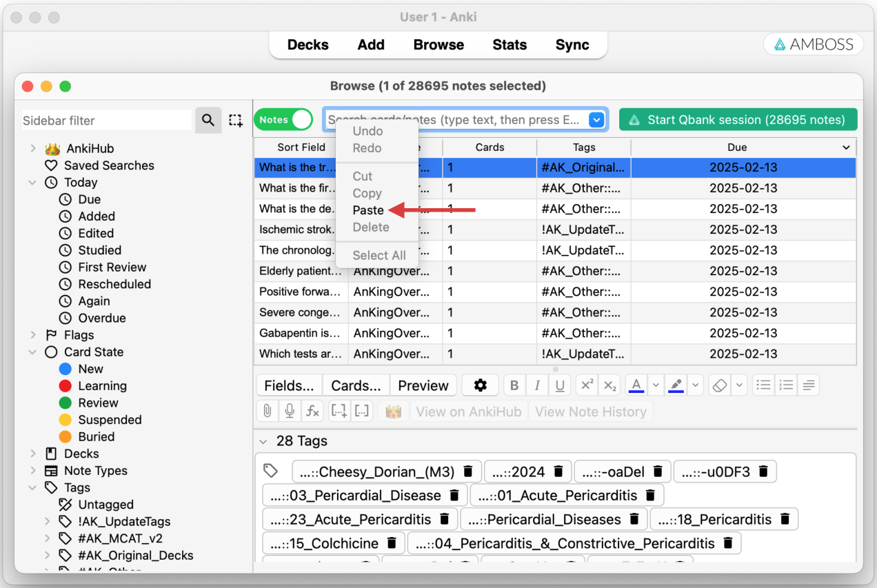The height and width of the screenshot is (588, 877).
Task: Click into the Sidebar filter field
Action: (107, 120)
